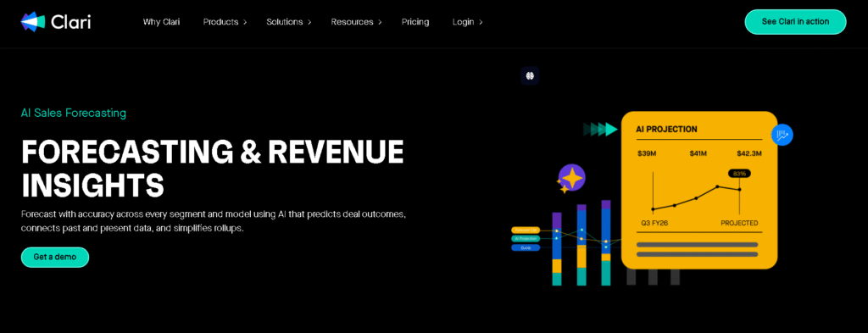Open the Login menu
Screen dimensions: 868x333
pyautogui.click(x=468, y=22)
